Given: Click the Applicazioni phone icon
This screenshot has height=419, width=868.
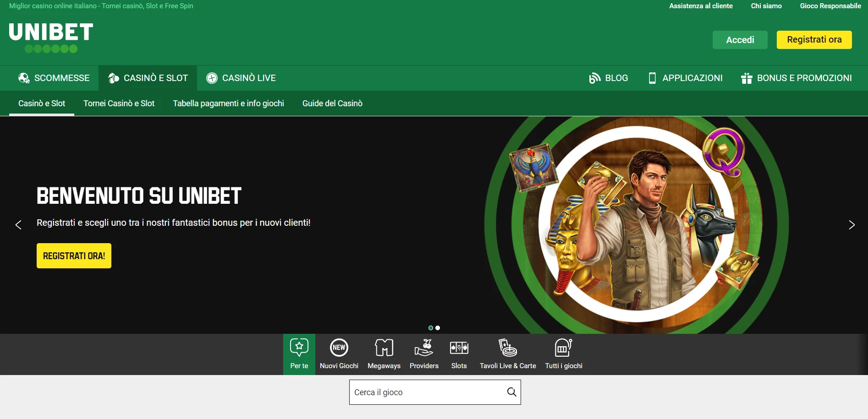Looking at the screenshot, I should click(x=652, y=78).
